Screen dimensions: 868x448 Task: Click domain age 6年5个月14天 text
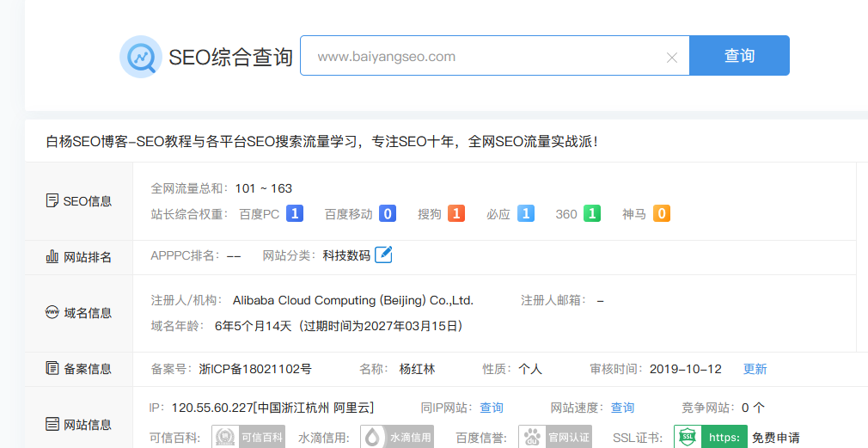253,326
